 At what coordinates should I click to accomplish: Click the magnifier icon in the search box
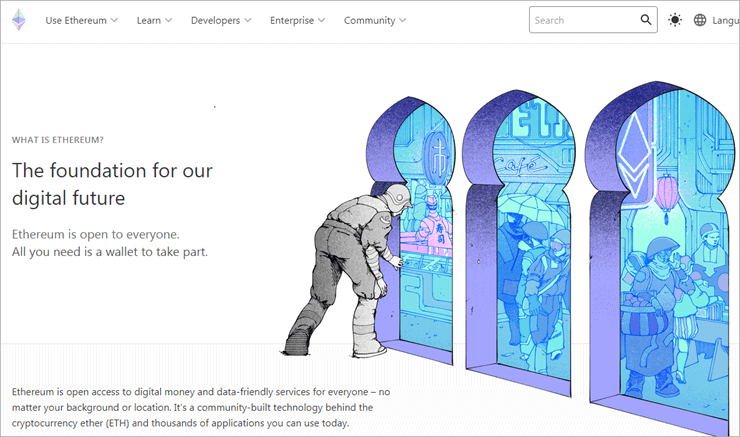[x=646, y=20]
